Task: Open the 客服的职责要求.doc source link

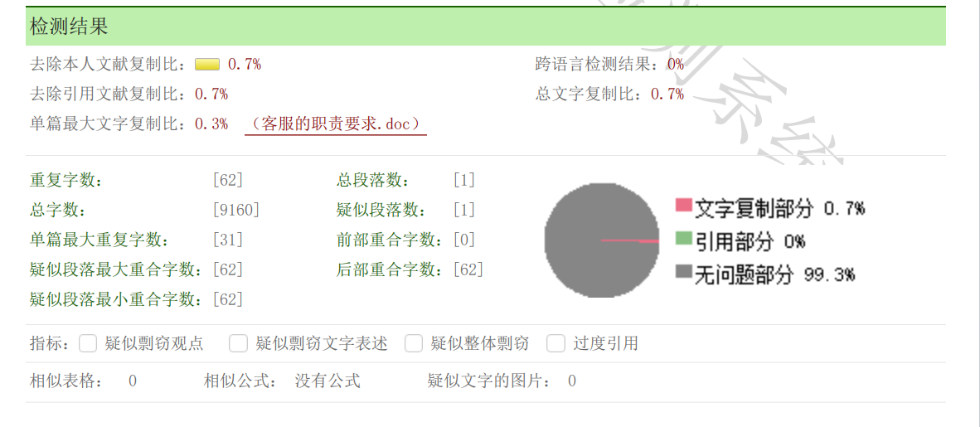Action: (336, 124)
